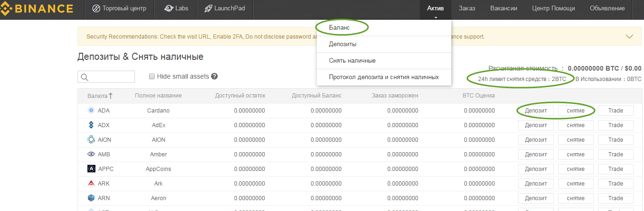Choose Снять наличные in the menu

[352, 61]
